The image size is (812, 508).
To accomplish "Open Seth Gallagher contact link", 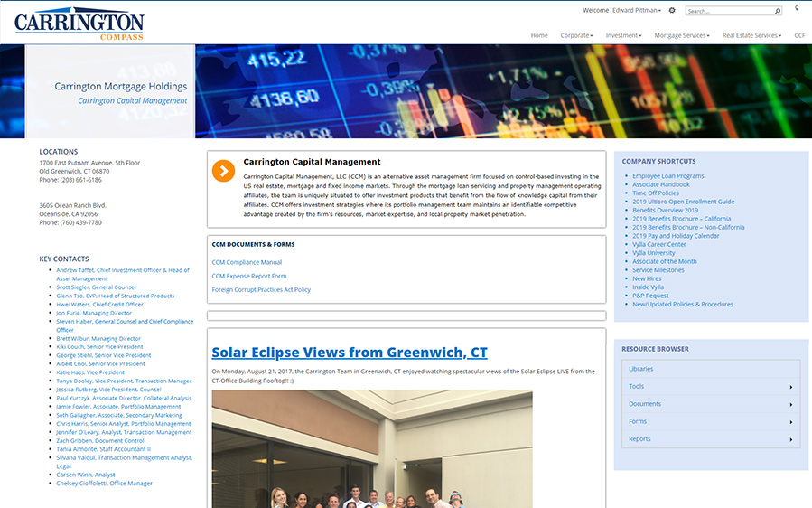I will (x=119, y=415).
